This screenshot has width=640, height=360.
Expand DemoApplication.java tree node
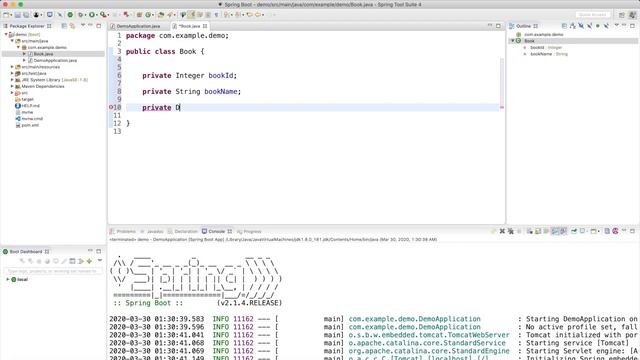tap(24, 60)
